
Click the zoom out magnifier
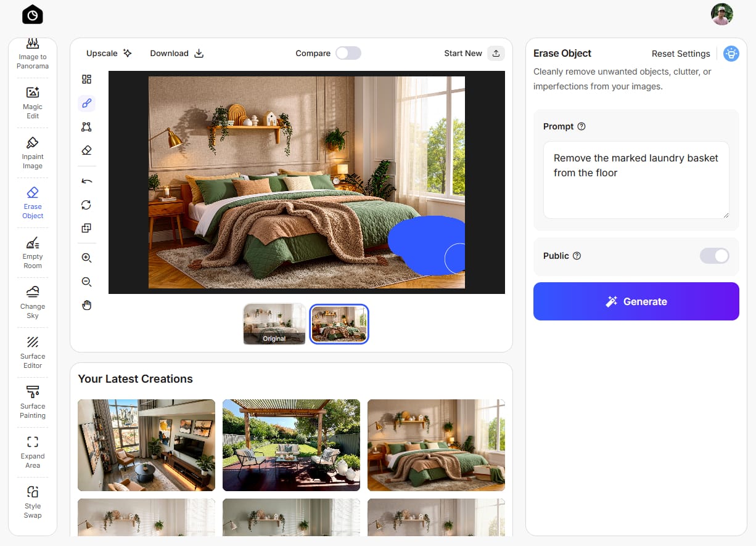[x=87, y=282]
